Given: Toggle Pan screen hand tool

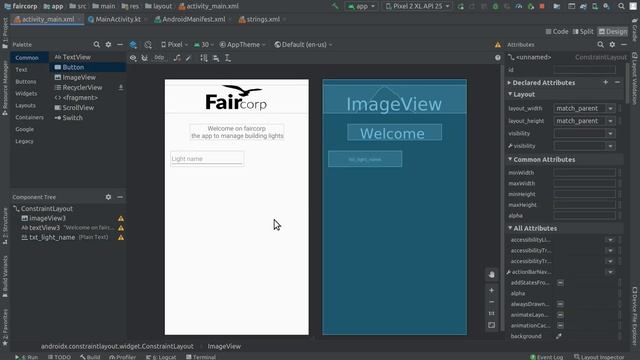Looking at the screenshot, I should (x=491, y=274).
